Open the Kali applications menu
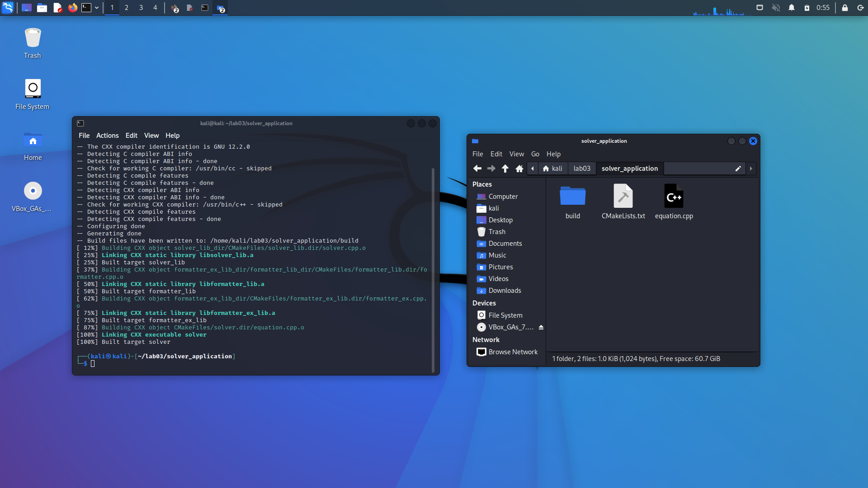 point(8,8)
